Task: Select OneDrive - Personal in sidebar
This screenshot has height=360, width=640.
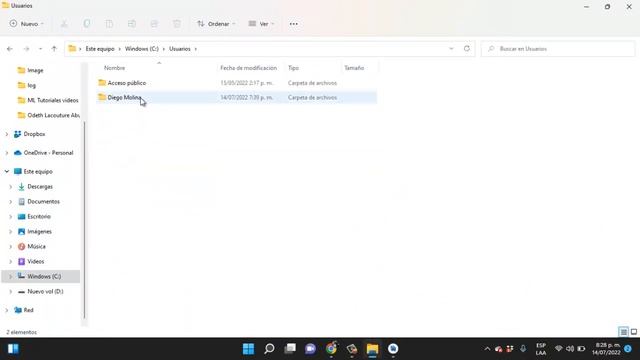Action: [x=48, y=153]
